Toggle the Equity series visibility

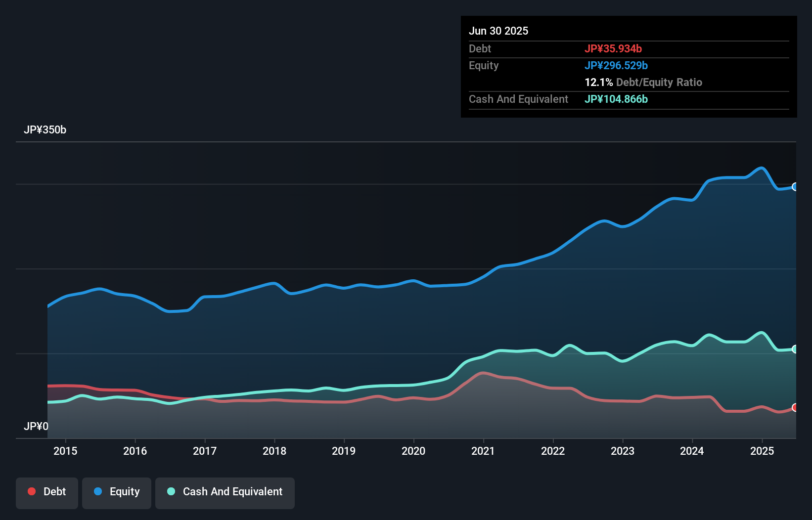pos(116,492)
